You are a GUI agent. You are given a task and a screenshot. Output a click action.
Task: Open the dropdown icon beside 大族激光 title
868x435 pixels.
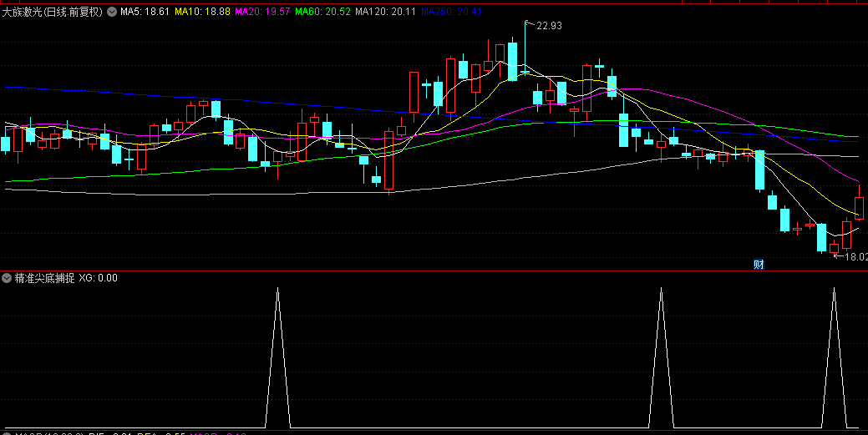coord(112,12)
